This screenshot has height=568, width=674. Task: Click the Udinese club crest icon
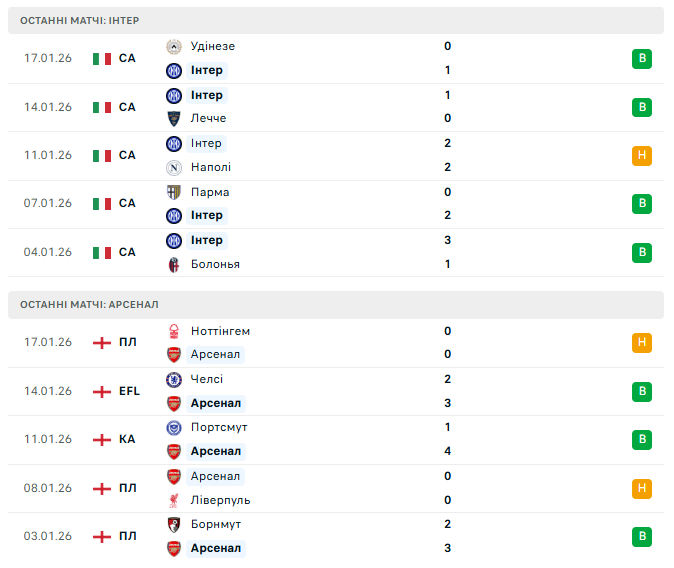174,46
